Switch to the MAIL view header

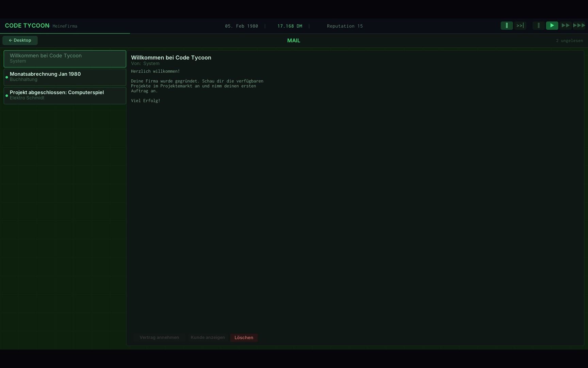click(x=293, y=40)
